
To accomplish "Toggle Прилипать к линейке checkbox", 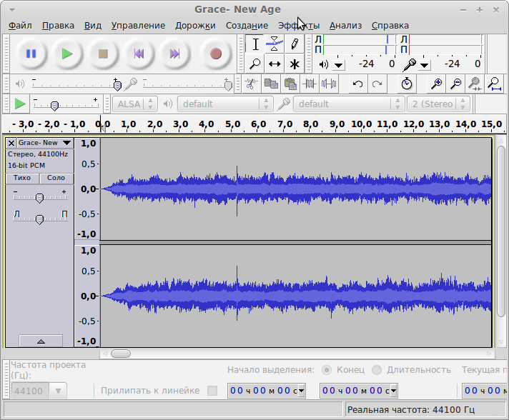I will 212,391.
